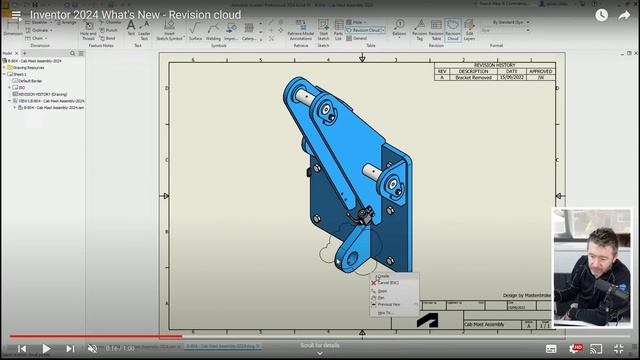This screenshot has height=360, width=640.
Task: Click Retrieve Model Annotations tool
Action: [x=301, y=30]
